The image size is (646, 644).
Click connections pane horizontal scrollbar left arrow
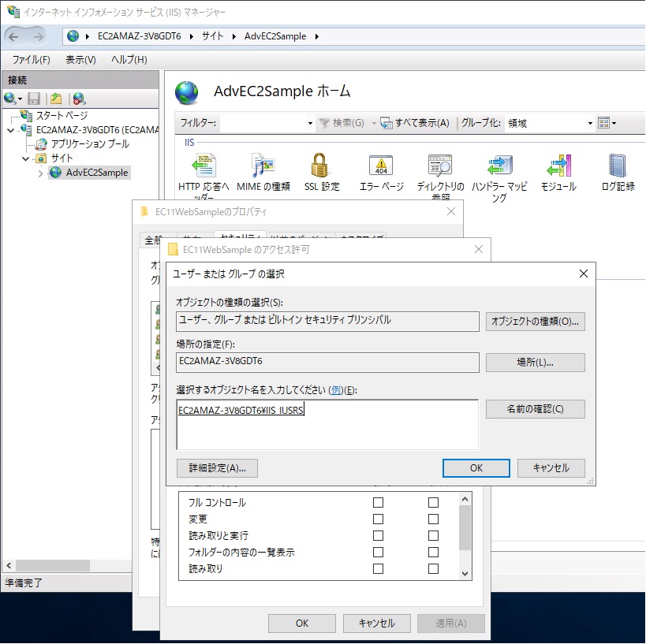pos(9,565)
